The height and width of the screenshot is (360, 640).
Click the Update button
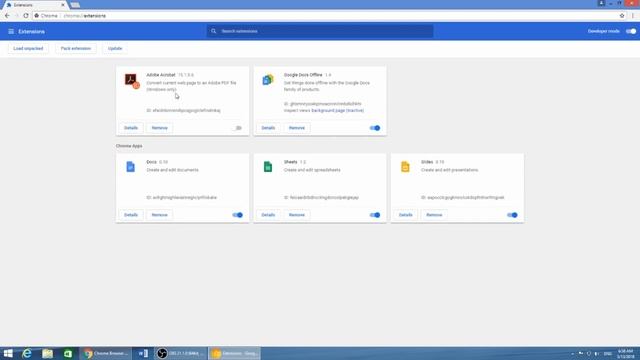point(115,49)
